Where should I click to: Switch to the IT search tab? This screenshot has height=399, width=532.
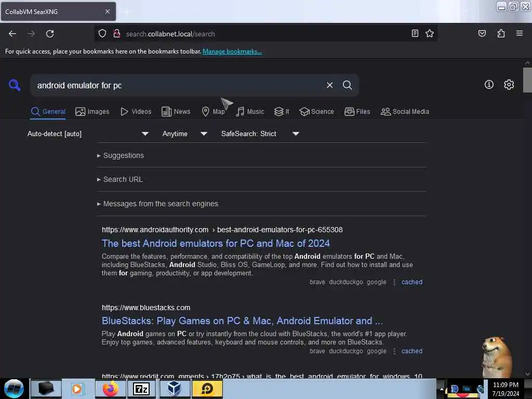point(282,112)
